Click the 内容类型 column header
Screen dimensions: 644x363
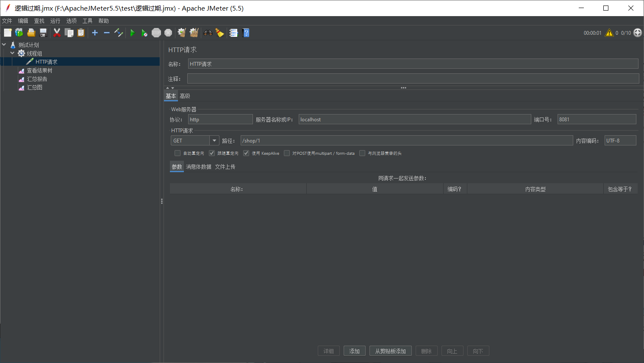(x=536, y=189)
